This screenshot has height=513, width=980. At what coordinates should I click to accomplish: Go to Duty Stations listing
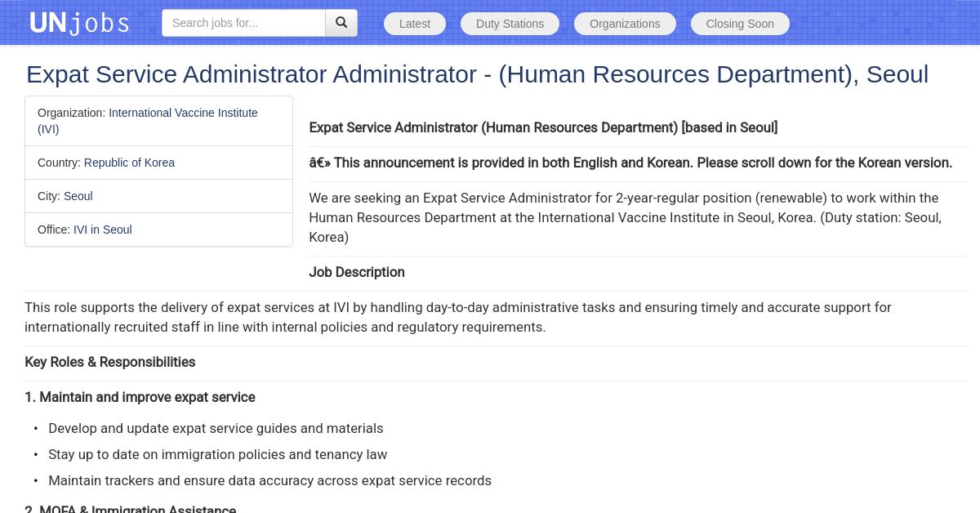coord(510,24)
